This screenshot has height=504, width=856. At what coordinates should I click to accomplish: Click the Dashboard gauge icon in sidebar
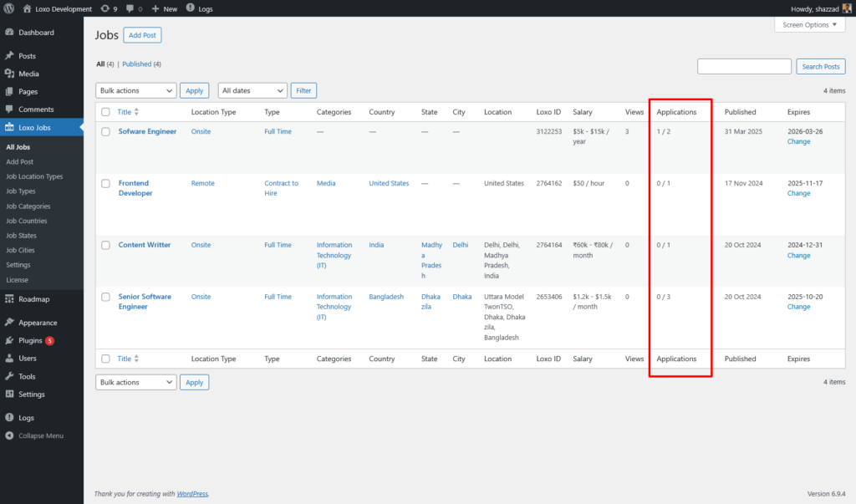point(9,33)
